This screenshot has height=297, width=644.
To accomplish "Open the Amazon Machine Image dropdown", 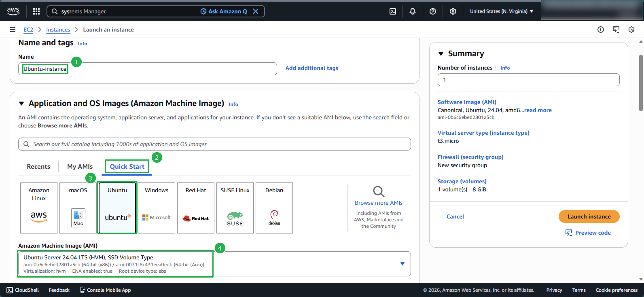I will [214, 264].
